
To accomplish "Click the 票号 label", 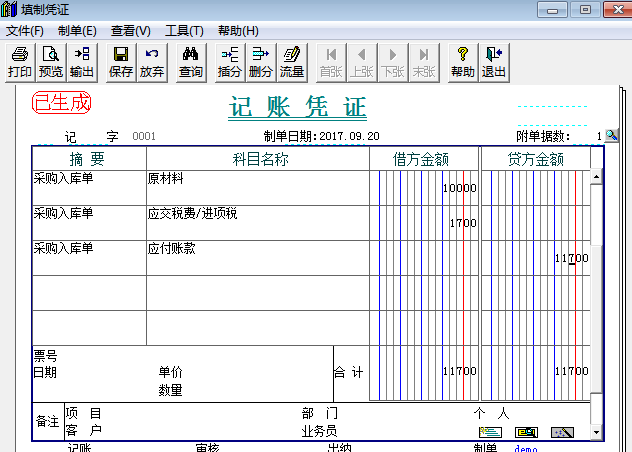I will [x=45, y=356].
